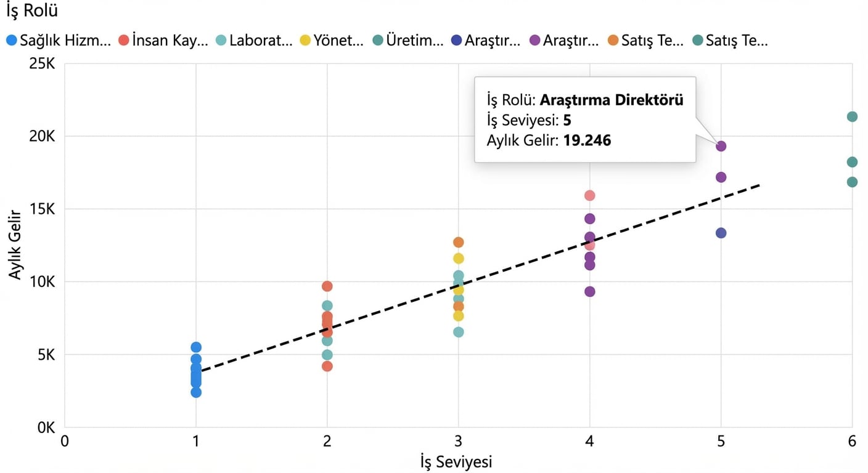Screen dimensions: 868x473
Task: Click the orange Satış Te... legend marker
Action: pos(613,41)
